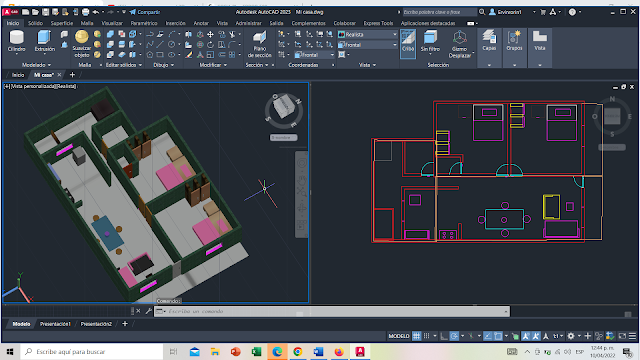This screenshot has height=360, width=640.
Task: Expand the Modelado panel
Action: click(x=36, y=65)
